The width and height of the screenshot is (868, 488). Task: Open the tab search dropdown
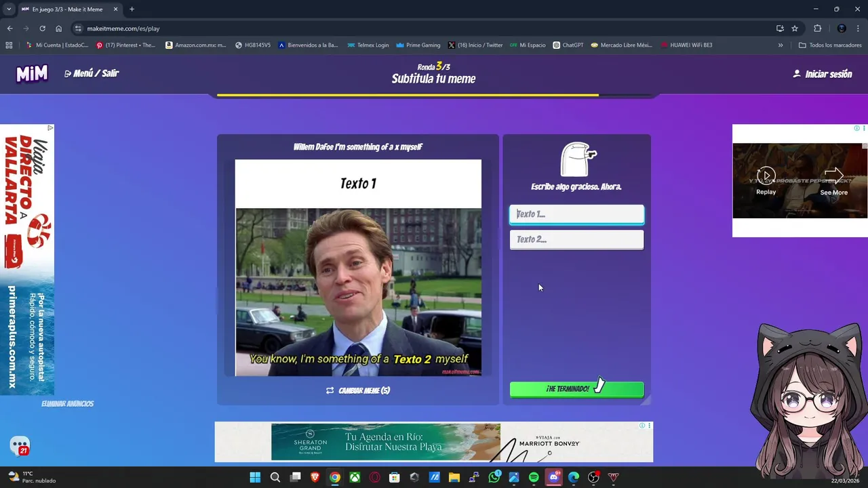(8, 9)
